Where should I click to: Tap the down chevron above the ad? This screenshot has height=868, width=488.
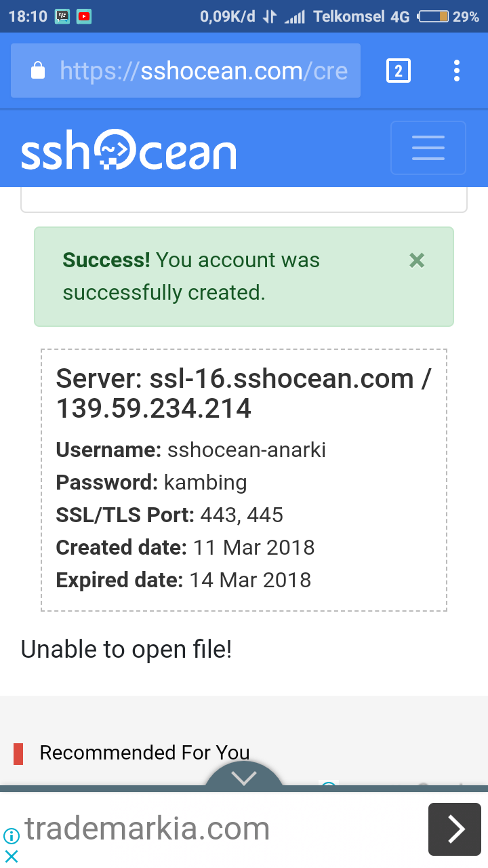click(x=243, y=777)
